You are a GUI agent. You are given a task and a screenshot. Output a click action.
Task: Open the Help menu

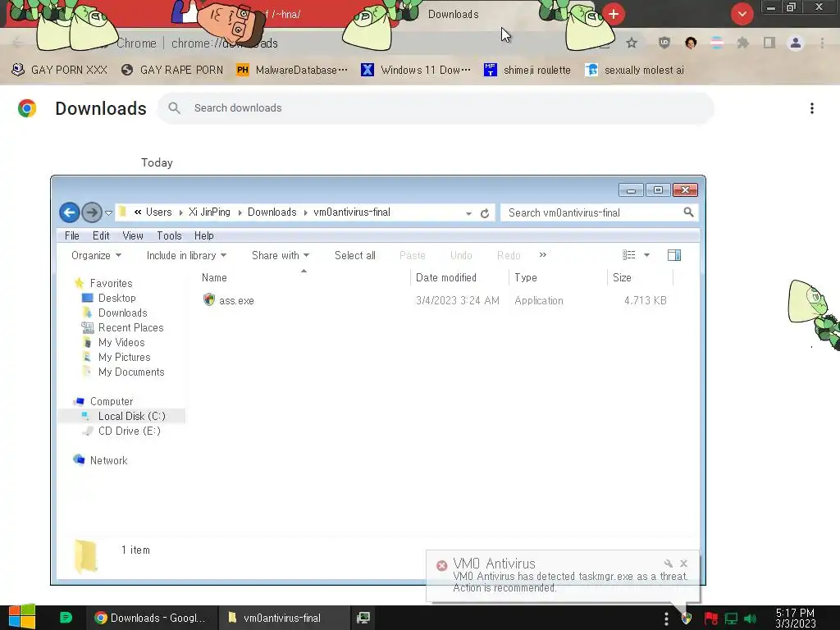pos(203,235)
